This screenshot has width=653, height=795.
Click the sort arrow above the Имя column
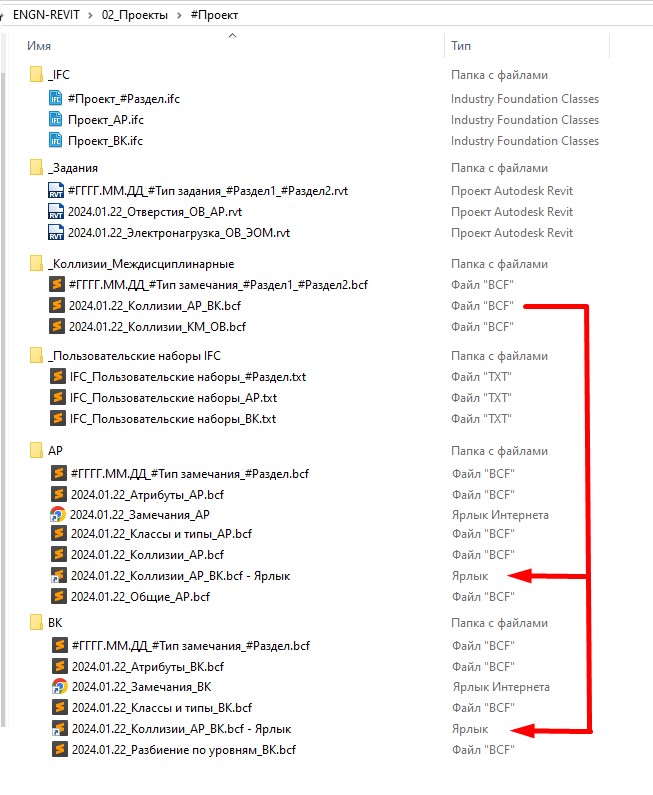tap(233, 35)
